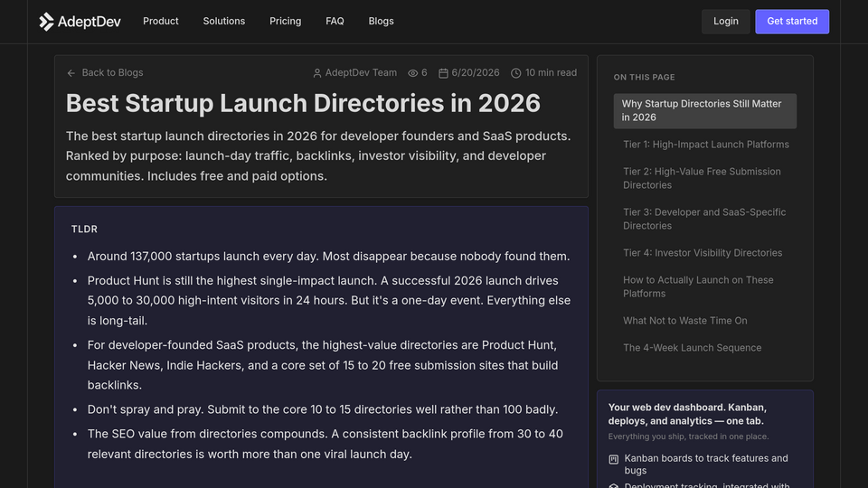Click the back arrow icon beside Back to Blogs
The width and height of the screenshot is (868, 488).
(71, 73)
